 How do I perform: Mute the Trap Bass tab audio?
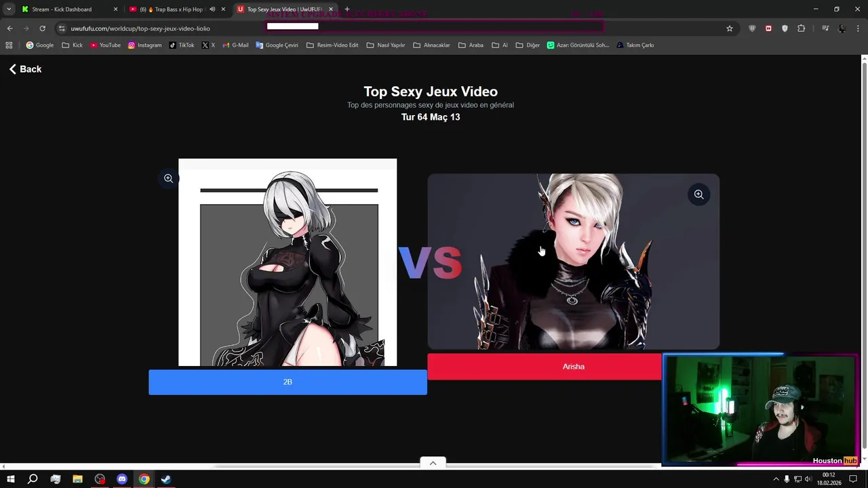tap(212, 9)
